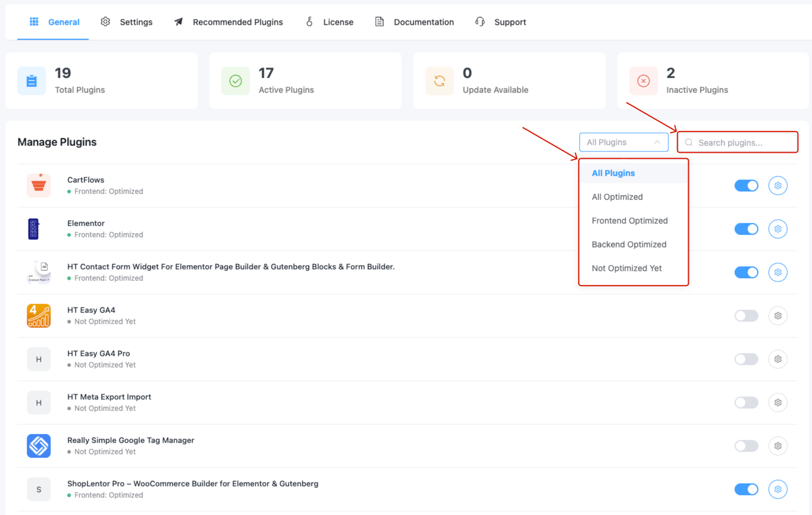Turn on HT Meta Export Import toggle
812x515 pixels.
[x=746, y=403]
